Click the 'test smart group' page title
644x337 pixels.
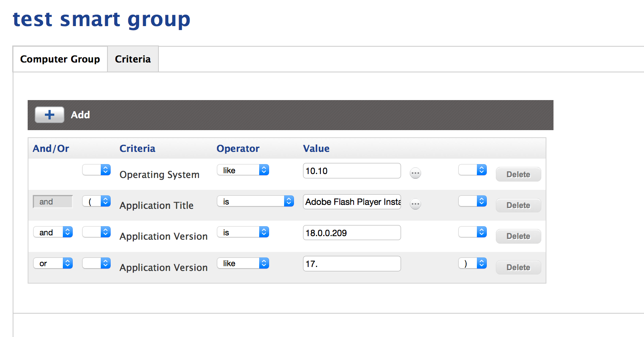[x=102, y=19]
